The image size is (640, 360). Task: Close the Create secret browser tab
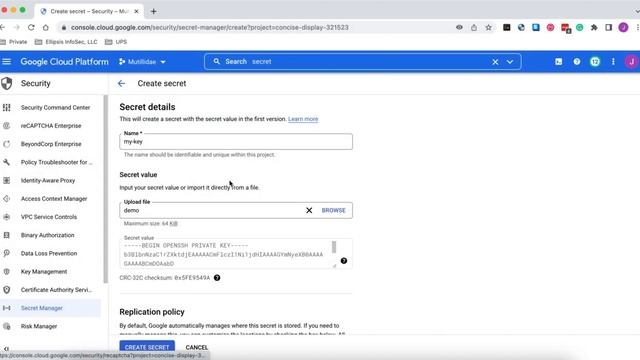click(136, 11)
